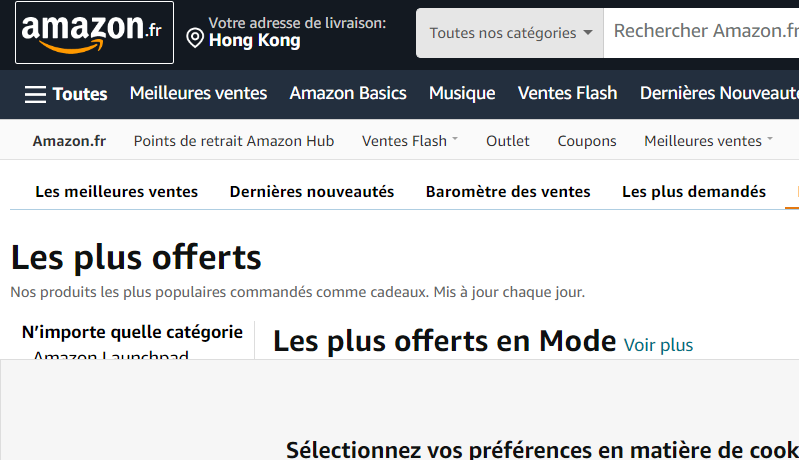Select the Les plus demandés tab

tap(694, 192)
